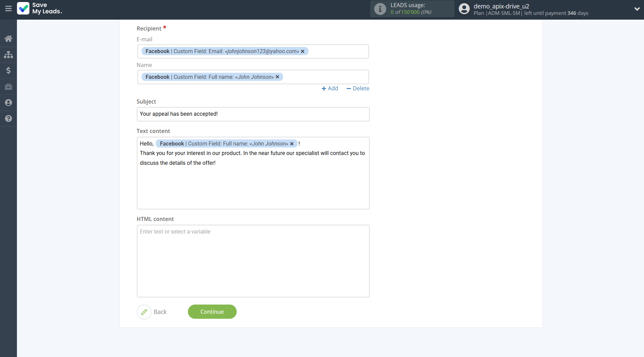Click the LEADS usage info icon
Screen dimensions: 644x357
point(380,9)
